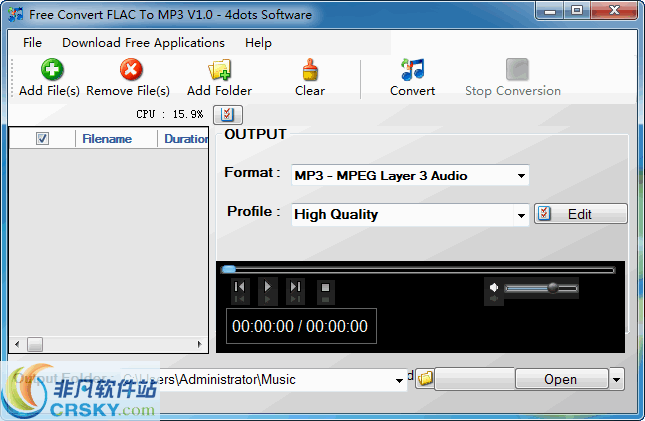Click the 00:00:00 / 00:00:00 time display
The width and height of the screenshot is (645, 421).
301,326
